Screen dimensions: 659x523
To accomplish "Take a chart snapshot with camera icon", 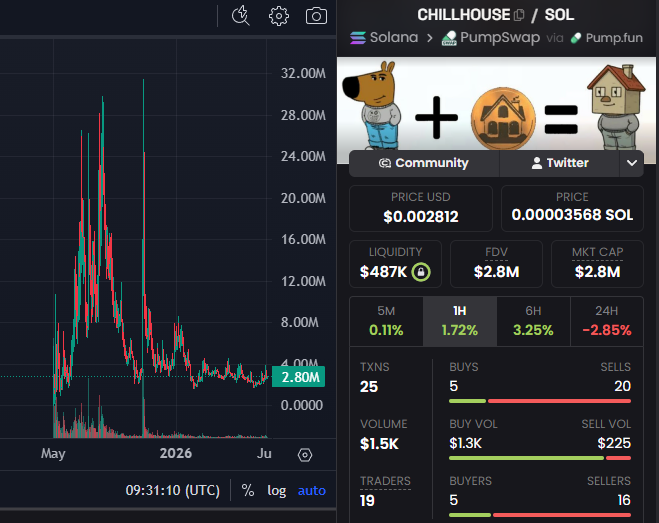I will coord(316,16).
